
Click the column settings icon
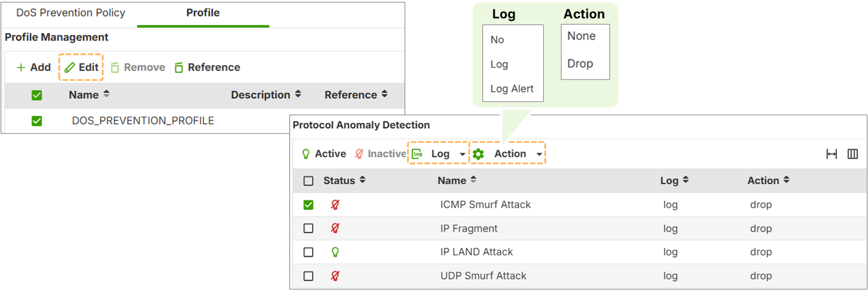click(852, 154)
